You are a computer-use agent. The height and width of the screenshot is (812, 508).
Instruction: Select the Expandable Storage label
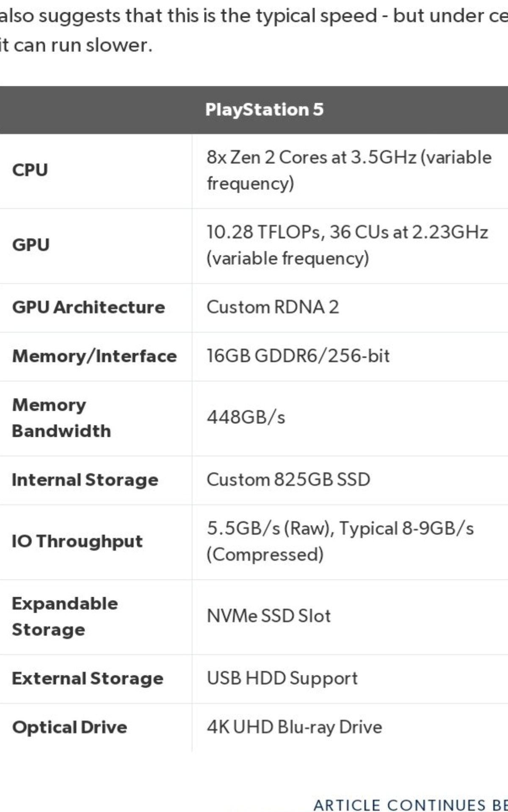click(x=65, y=617)
